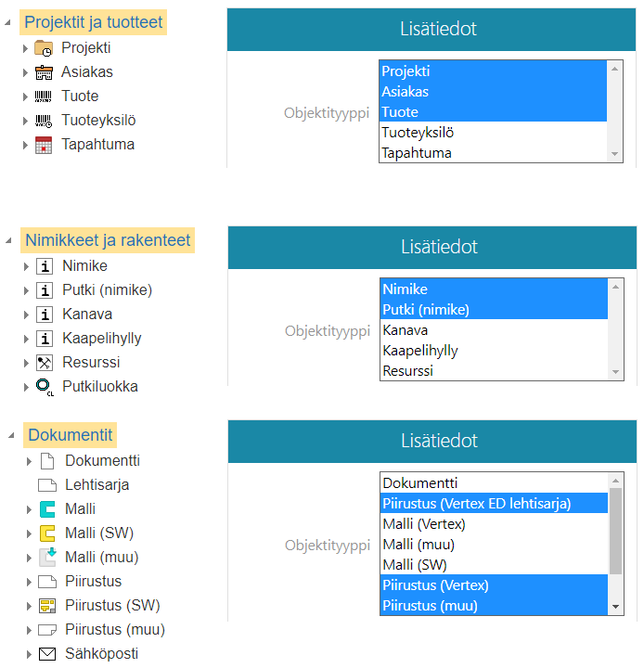Open the Lehtisarja tree item
Image resolution: width=644 pixels, height=668 pixels.
point(97,485)
